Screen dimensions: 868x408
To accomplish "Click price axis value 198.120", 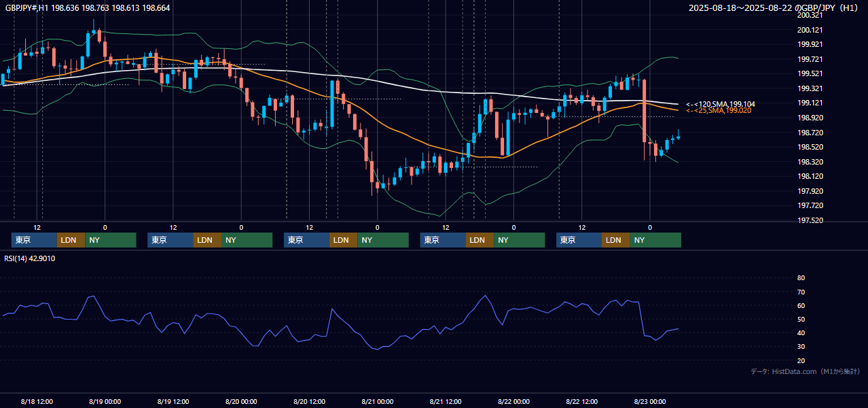I will point(810,176).
